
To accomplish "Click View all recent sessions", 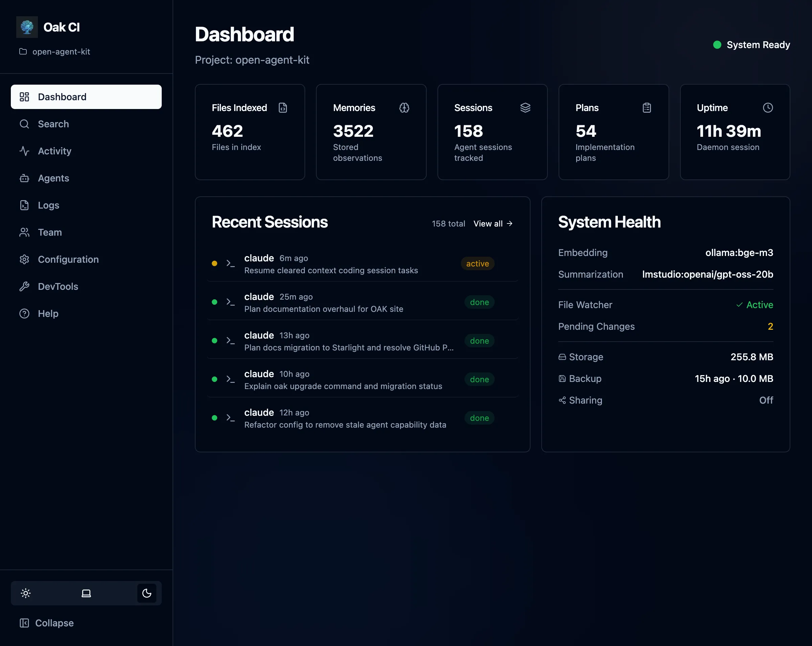I will tap(492, 223).
